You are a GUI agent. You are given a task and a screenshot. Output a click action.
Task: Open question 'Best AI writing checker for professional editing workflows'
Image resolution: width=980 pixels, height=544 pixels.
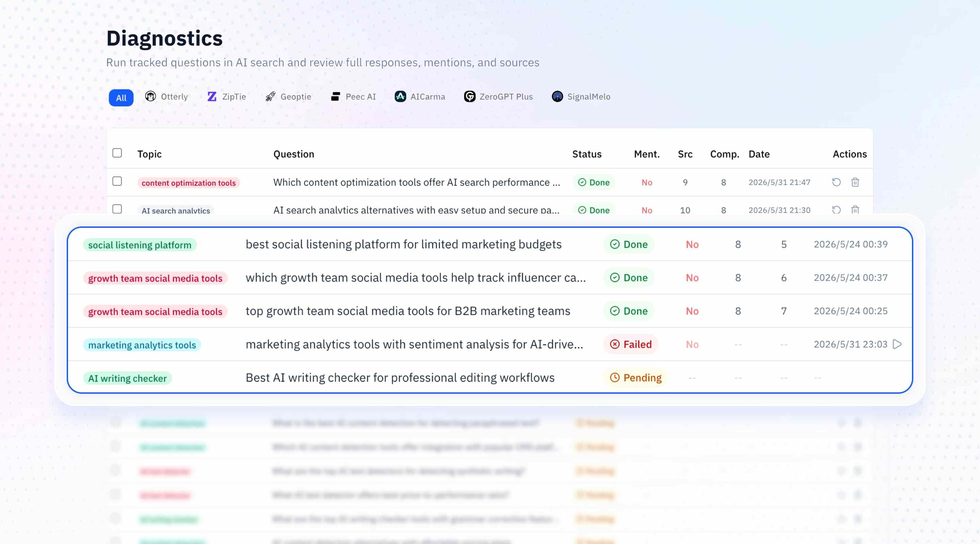pyautogui.click(x=400, y=377)
